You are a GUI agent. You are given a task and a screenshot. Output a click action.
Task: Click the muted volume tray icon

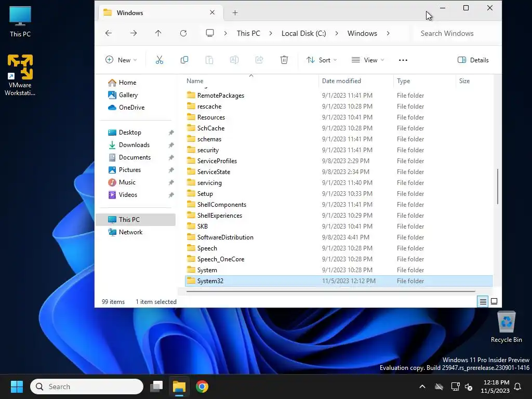pos(469,387)
